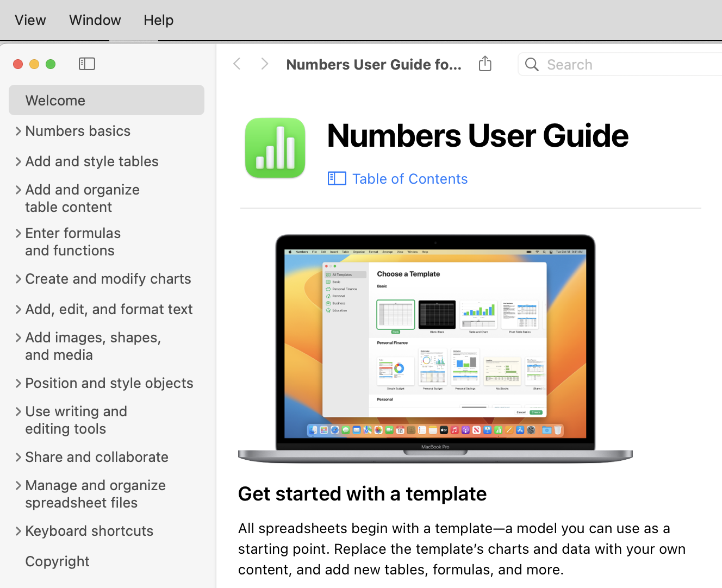Select the Create and modify charts topic
The height and width of the screenshot is (588, 722).
tap(108, 279)
